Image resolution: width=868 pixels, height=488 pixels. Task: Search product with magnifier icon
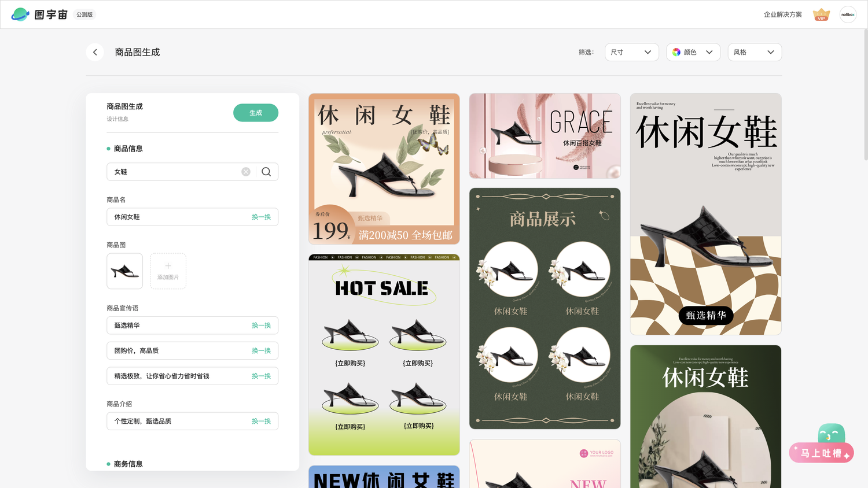[x=266, y=172]
